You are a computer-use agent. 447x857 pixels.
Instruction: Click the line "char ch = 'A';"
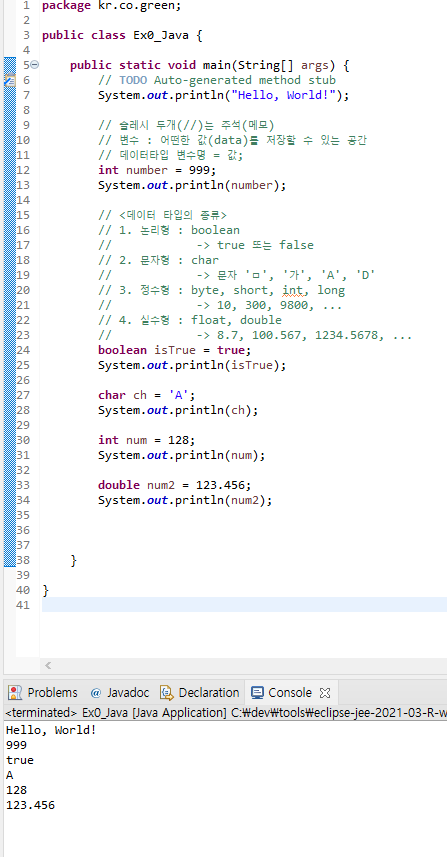146,395
